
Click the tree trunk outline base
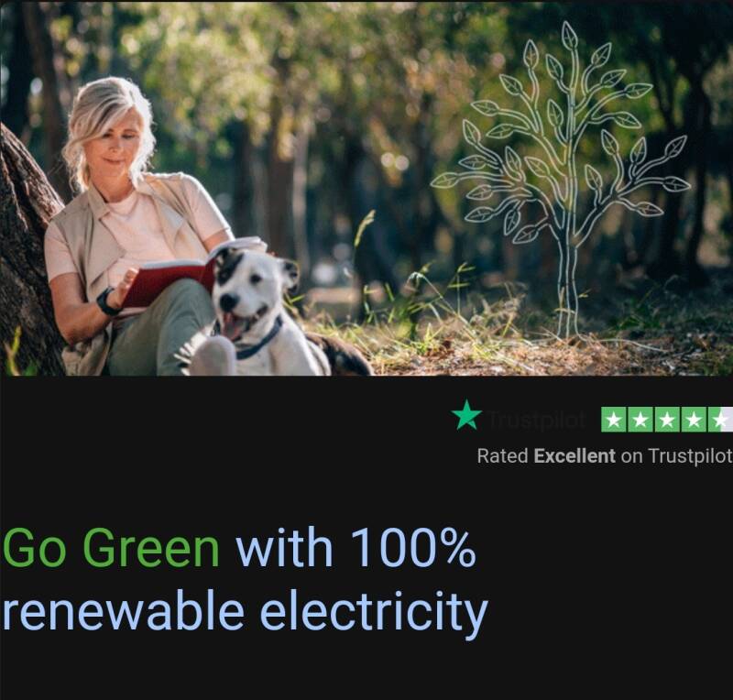click(x=567, y=290)
